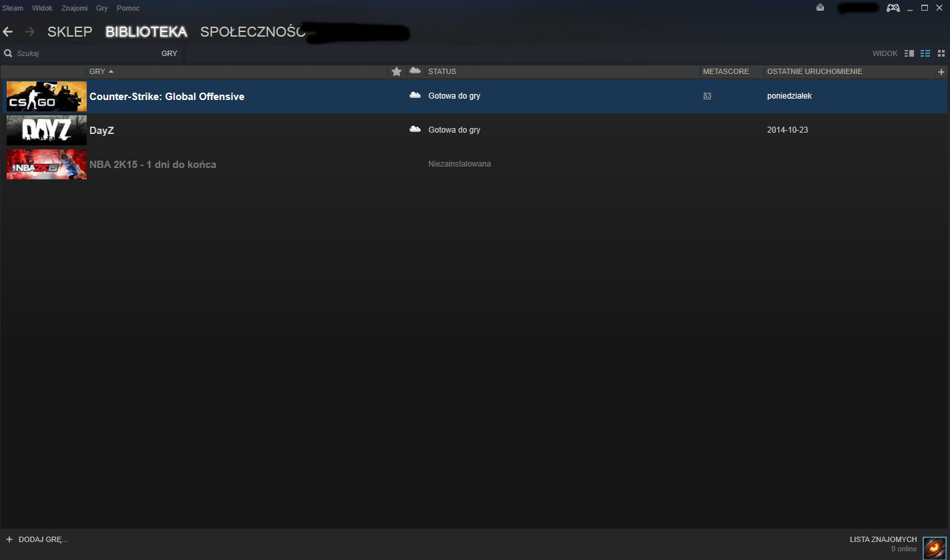
Task: Sort by favorites star column header
Action: tap(397, 71)
